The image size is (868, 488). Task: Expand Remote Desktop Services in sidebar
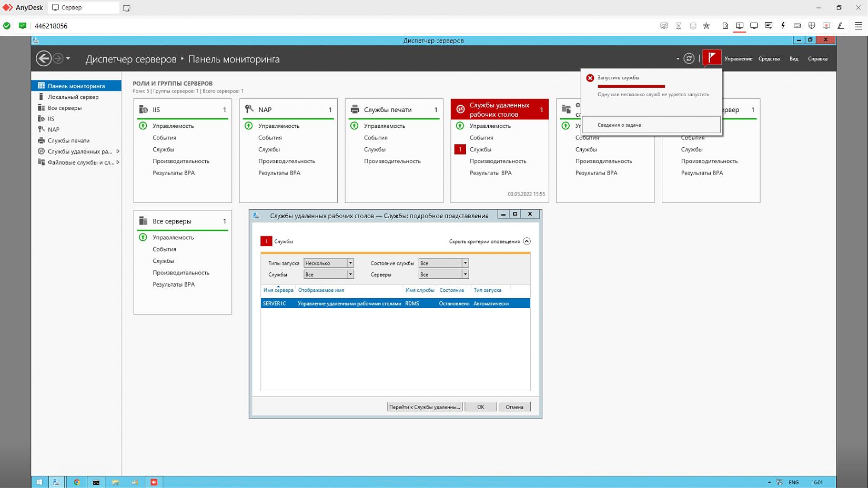click(118, 151)
